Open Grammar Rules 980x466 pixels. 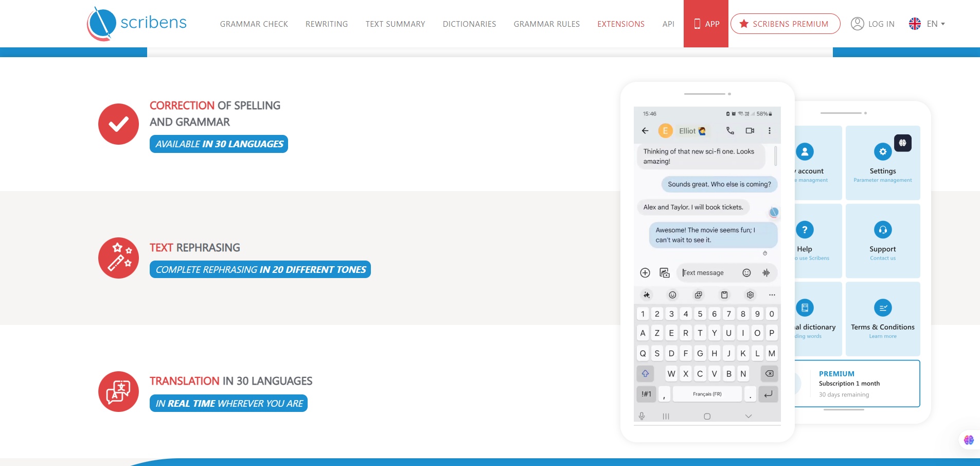pos(546,24)
